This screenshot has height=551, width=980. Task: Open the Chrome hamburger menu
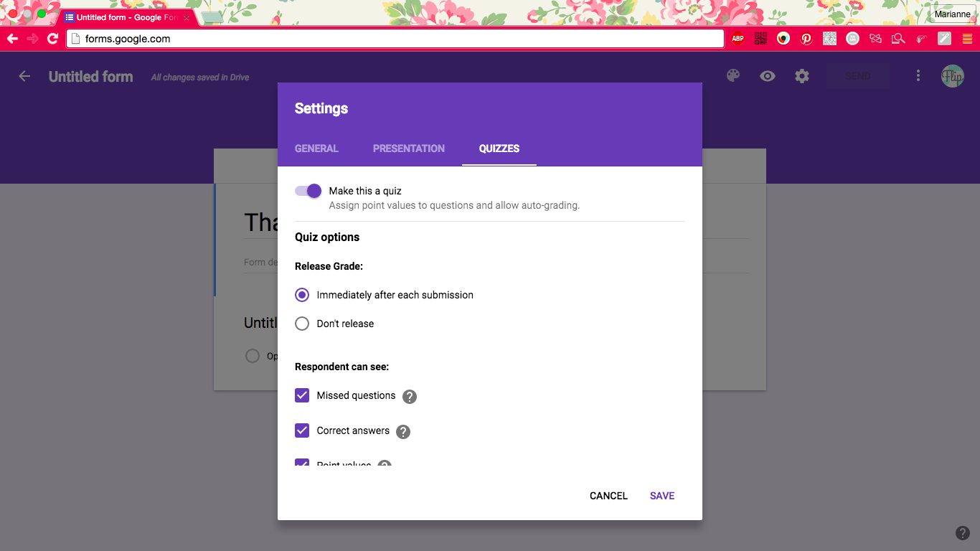[x=967, y=39]
